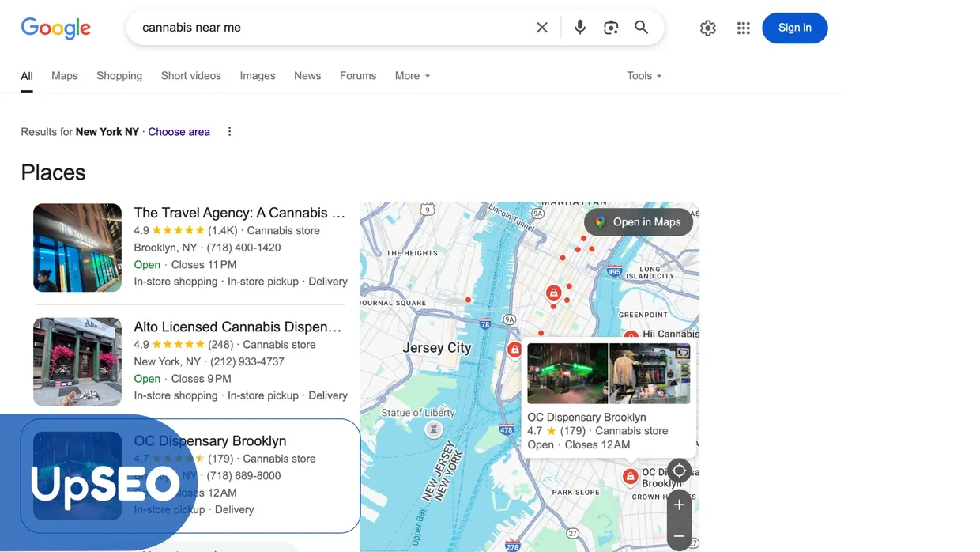Image resolution: width=980 pixels, height=552 pixels.
Task: Click the Sign in button
Action: [x=794, y=28]
